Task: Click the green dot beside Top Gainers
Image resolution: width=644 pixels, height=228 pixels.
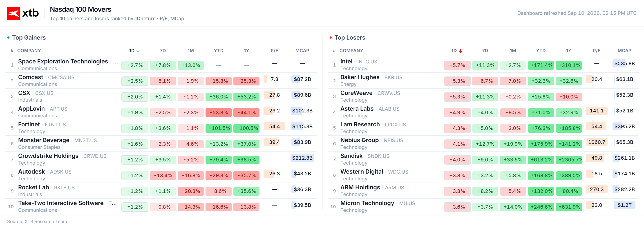Action: [x=9, y=38]
